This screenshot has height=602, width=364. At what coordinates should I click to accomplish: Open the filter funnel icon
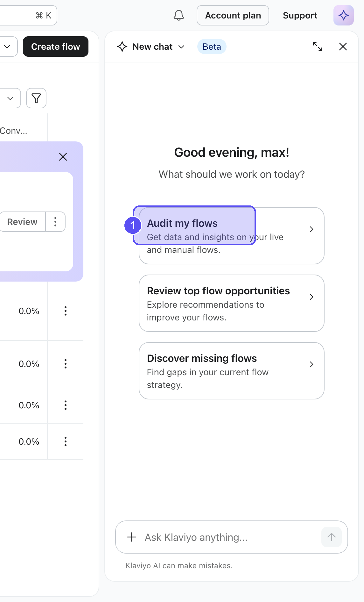point(36,98)
